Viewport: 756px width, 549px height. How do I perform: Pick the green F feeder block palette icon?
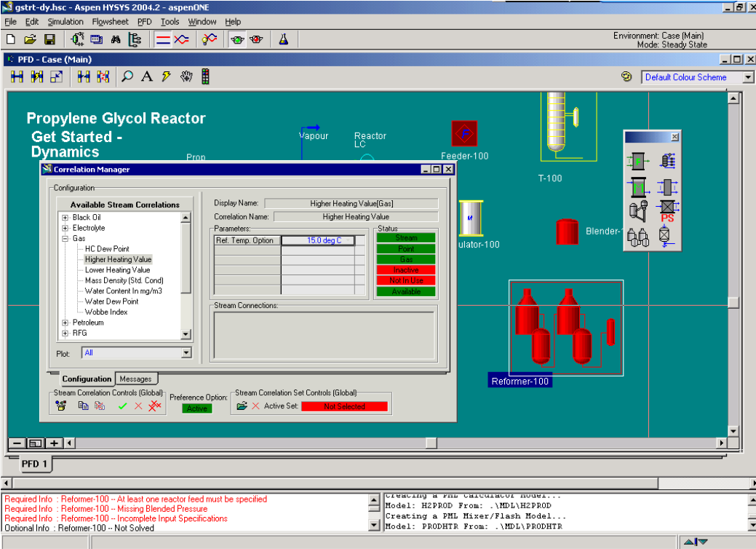(x=638, y=161)
